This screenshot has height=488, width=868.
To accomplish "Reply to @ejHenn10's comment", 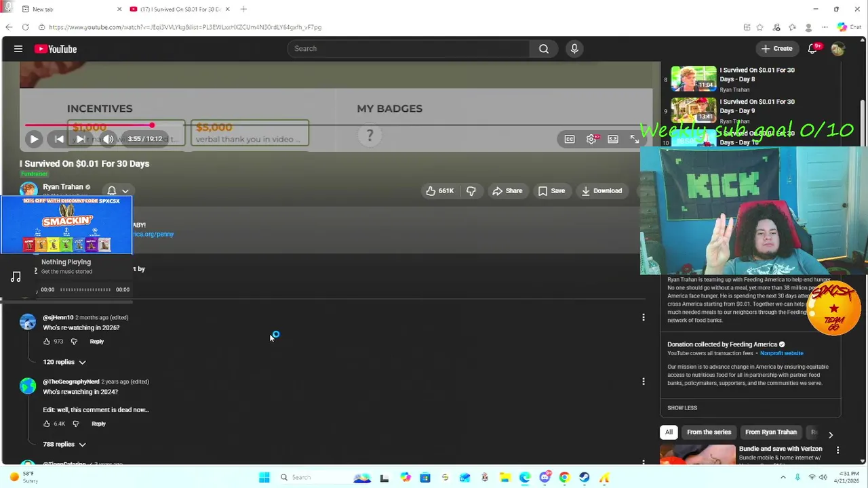I will point(97,342).
